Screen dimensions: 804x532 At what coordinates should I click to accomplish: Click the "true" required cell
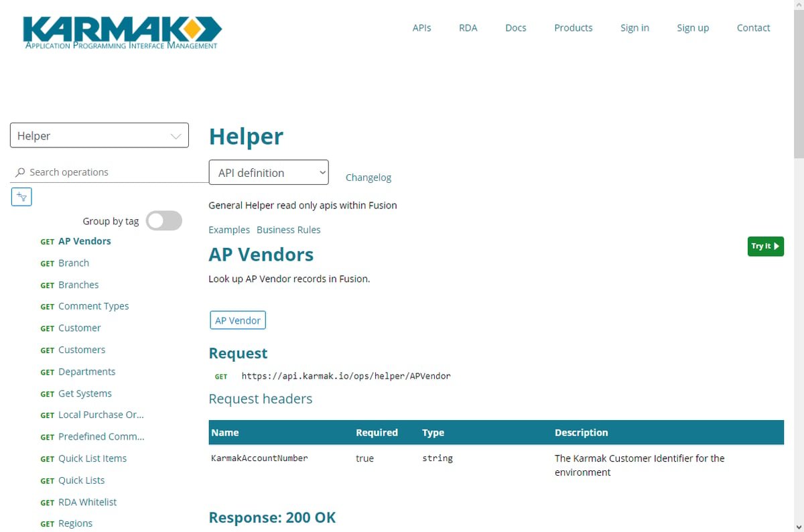[x=364, y=458]
